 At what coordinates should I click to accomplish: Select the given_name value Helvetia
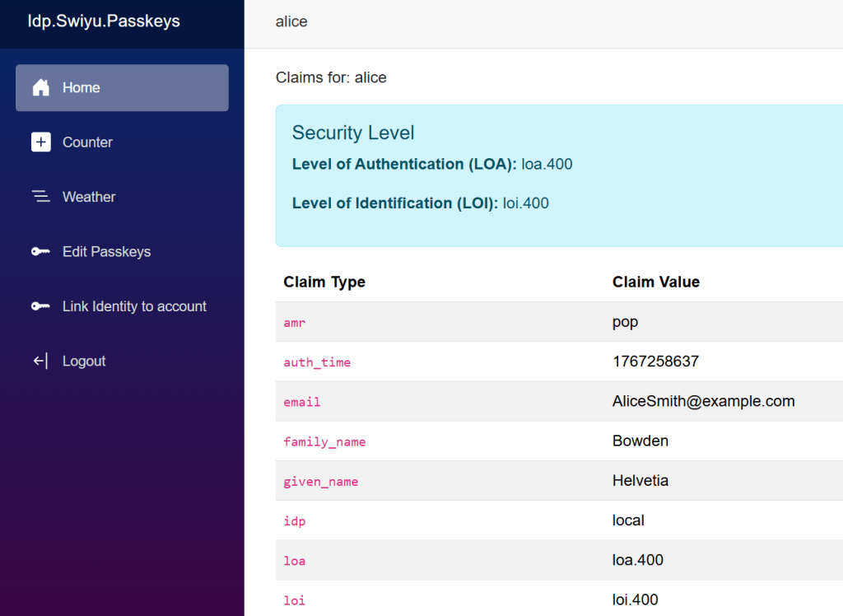(640, 480)
